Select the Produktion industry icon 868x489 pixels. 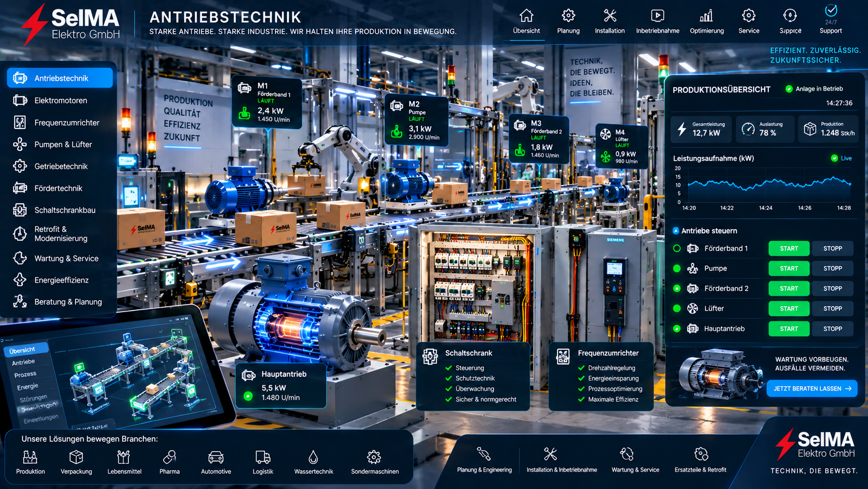[x=30, y=457]
